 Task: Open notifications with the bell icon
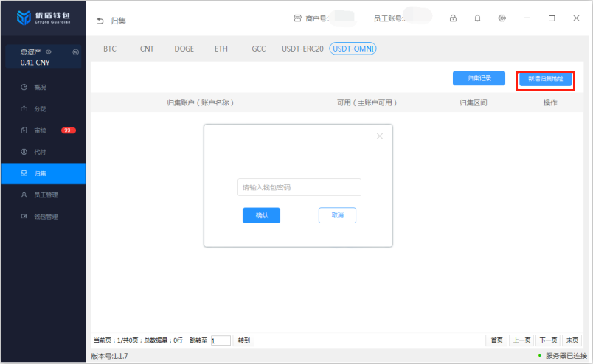477,18
